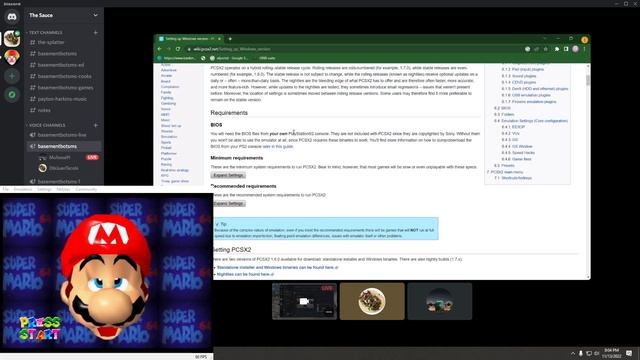Click the red LIVE badge in voice channel

(x=92, y=157)
